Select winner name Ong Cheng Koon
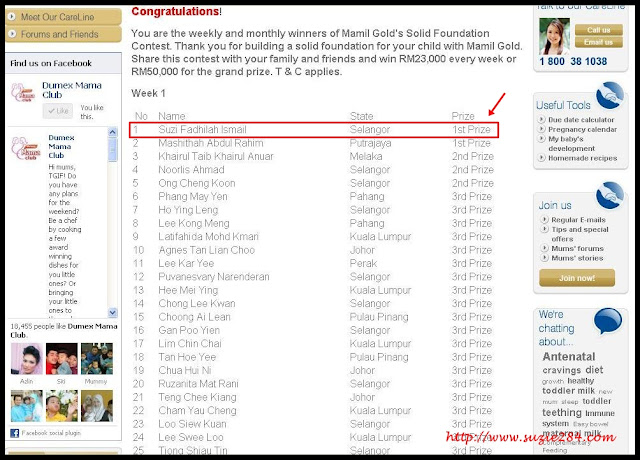The width and height of the screenshot is (640, 460). 197,183
